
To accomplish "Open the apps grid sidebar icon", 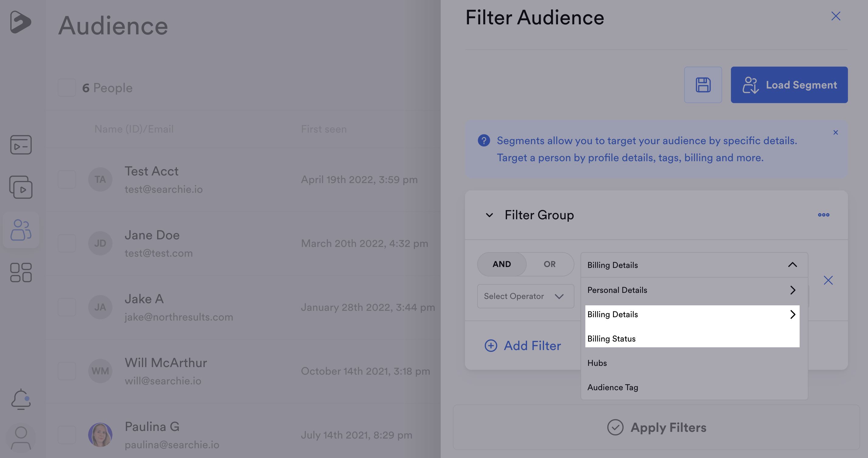I will tap(21, 272).
